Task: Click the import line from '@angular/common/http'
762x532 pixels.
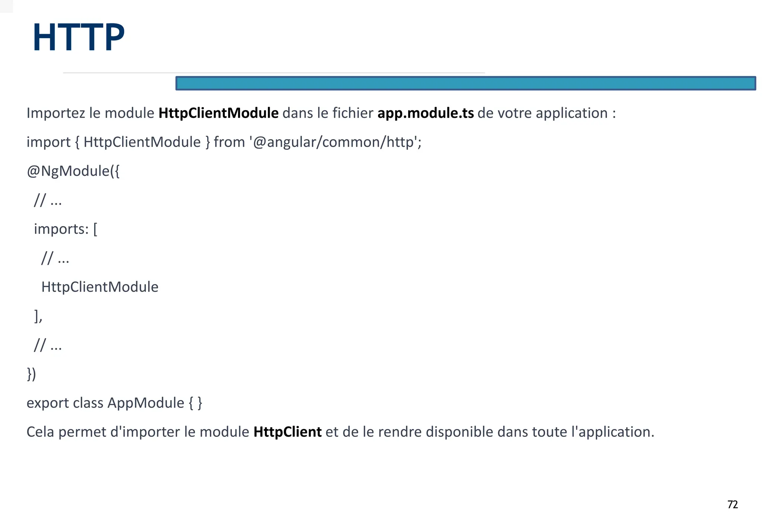Action: (x=224, y=142)
